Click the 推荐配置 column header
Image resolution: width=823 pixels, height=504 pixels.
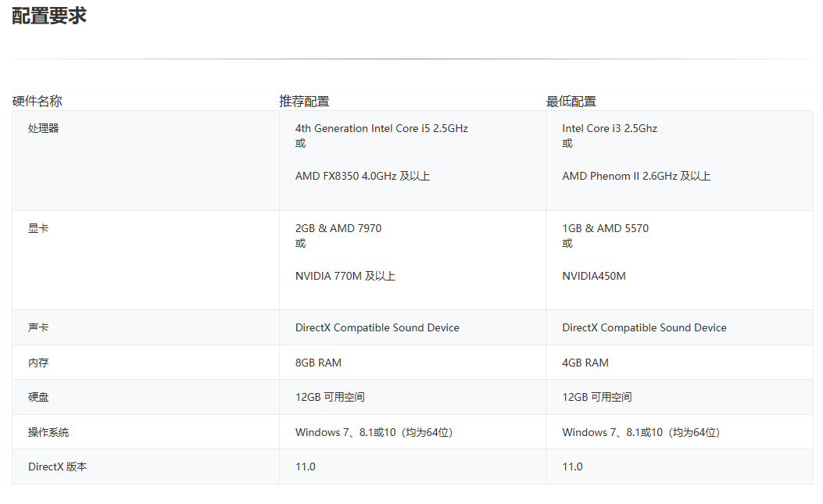305,101
